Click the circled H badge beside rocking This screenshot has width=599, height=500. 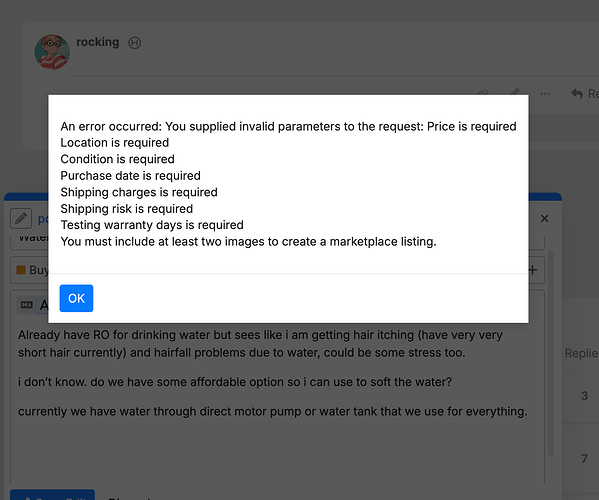tap(134, 43)
